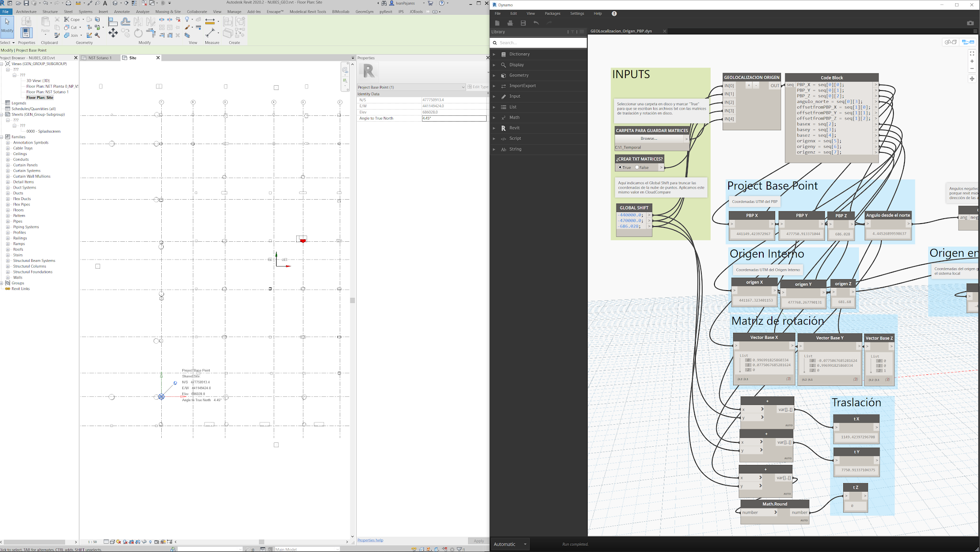Click the Print icon in Revit quick access toolbar
The width and height of the screenshot is (980, 552).
68,3
